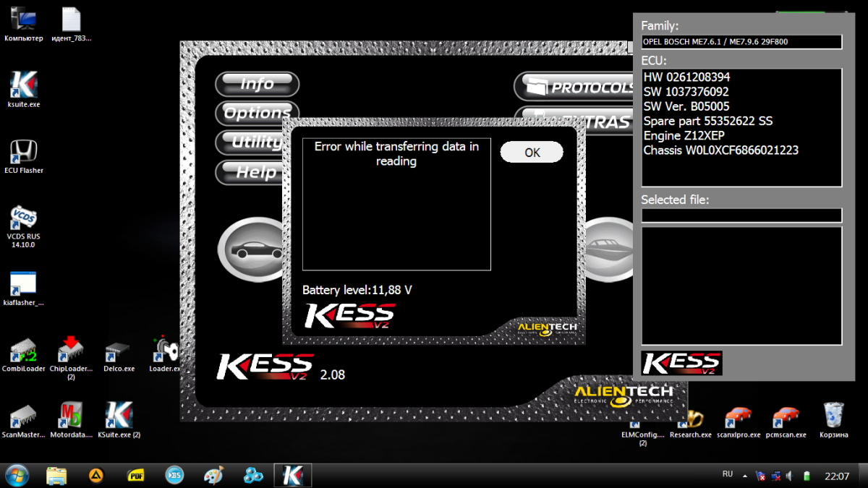Open the Options button in KESS
This screenshot has width=868, height=488.
(257, 113)
